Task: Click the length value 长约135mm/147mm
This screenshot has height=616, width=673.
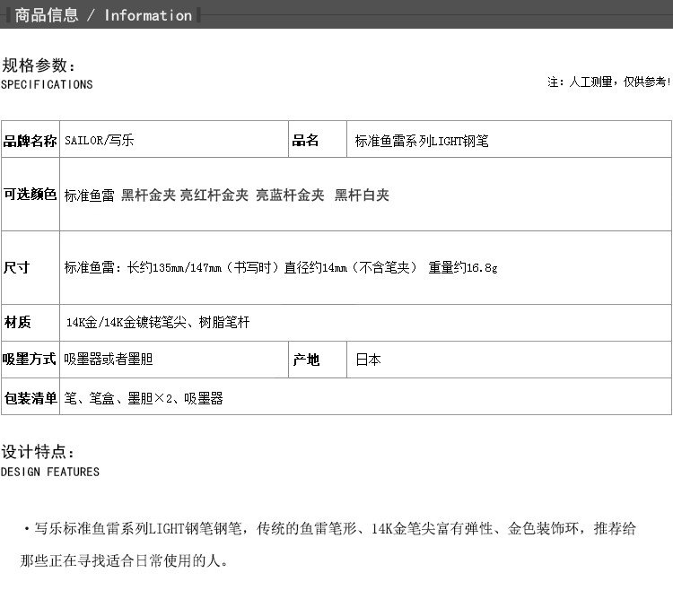Action: [x=174, y=268]
